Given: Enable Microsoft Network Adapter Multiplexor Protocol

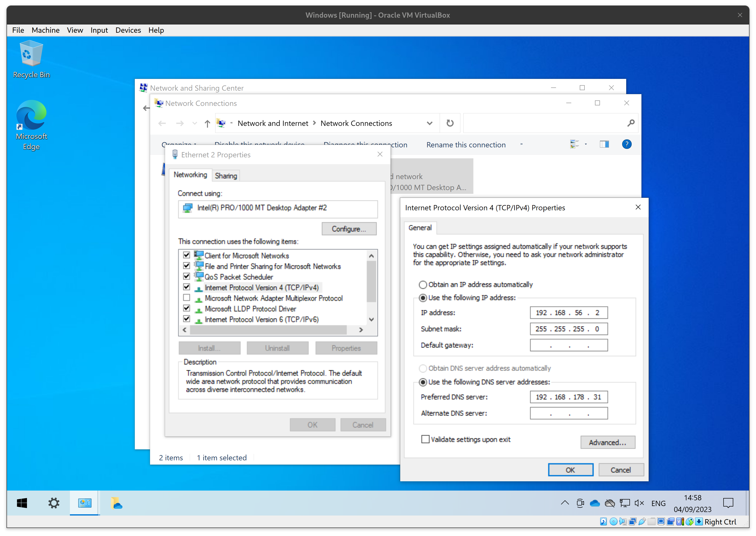Looking at the screenshot, I should 187,298.
